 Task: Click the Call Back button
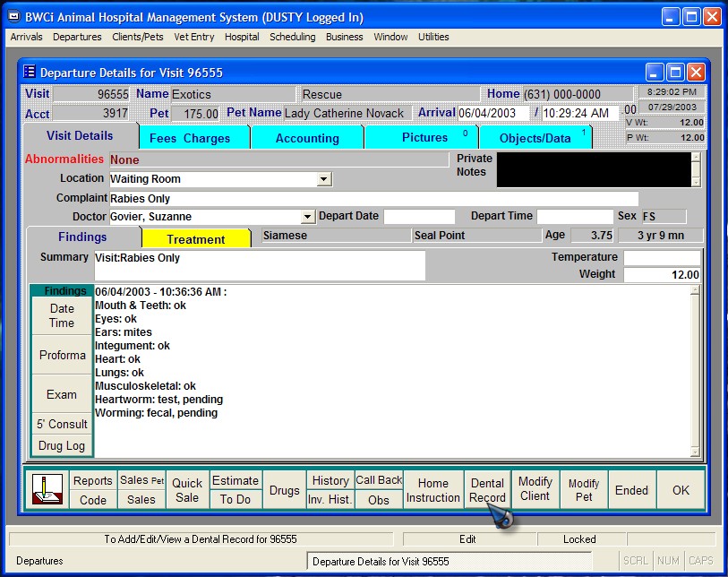click(x=379, y=480)
